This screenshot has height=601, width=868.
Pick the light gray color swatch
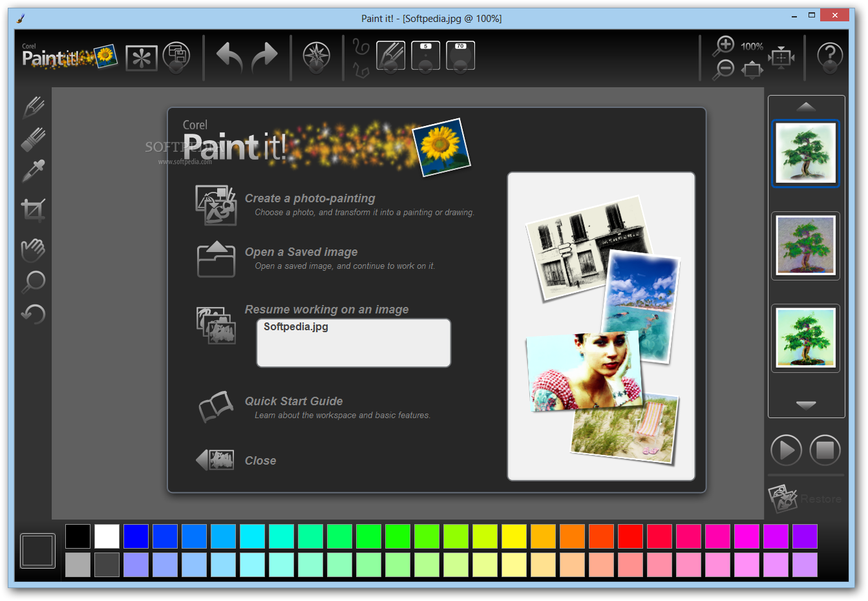point(78,565)
